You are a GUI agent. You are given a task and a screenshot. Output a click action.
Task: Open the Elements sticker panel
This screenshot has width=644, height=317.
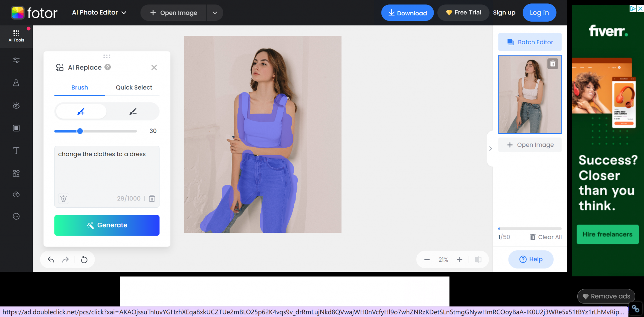click(x=16, y=173)
